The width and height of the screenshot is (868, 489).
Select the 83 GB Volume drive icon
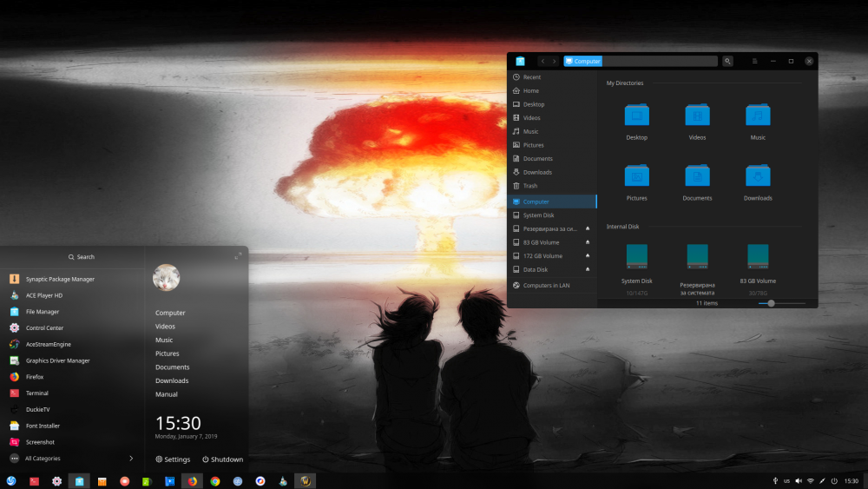758,256
